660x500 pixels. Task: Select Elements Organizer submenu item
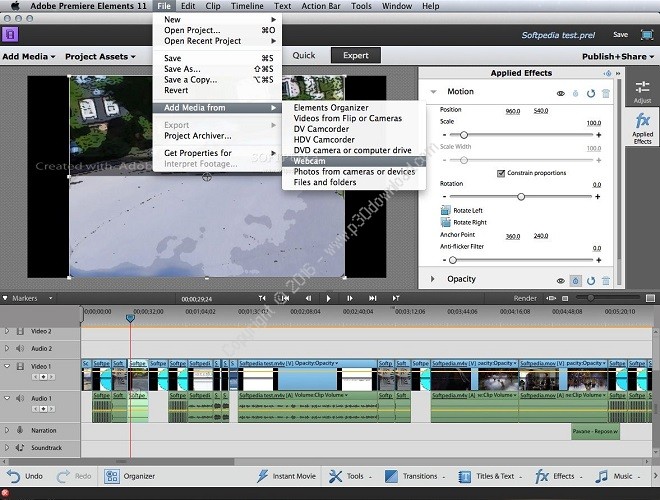tap(354, 108)
